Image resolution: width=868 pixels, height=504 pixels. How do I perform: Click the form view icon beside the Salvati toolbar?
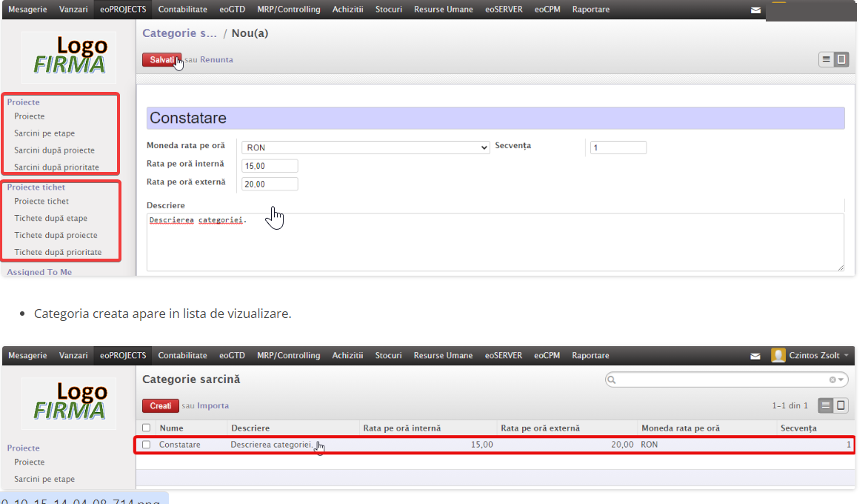coord(841,59)
